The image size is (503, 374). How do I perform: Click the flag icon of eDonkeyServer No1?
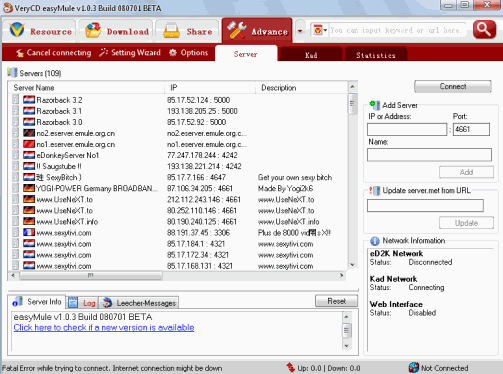click(29, 155)
